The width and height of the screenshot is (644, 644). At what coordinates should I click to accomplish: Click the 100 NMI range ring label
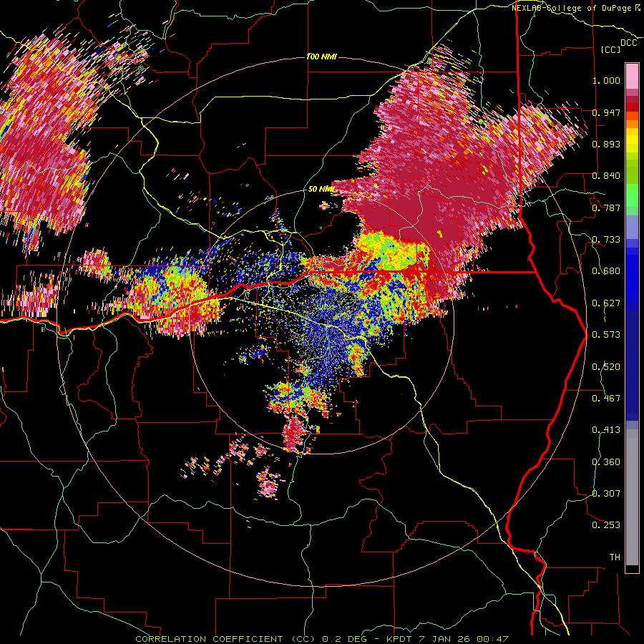point(321,57)
